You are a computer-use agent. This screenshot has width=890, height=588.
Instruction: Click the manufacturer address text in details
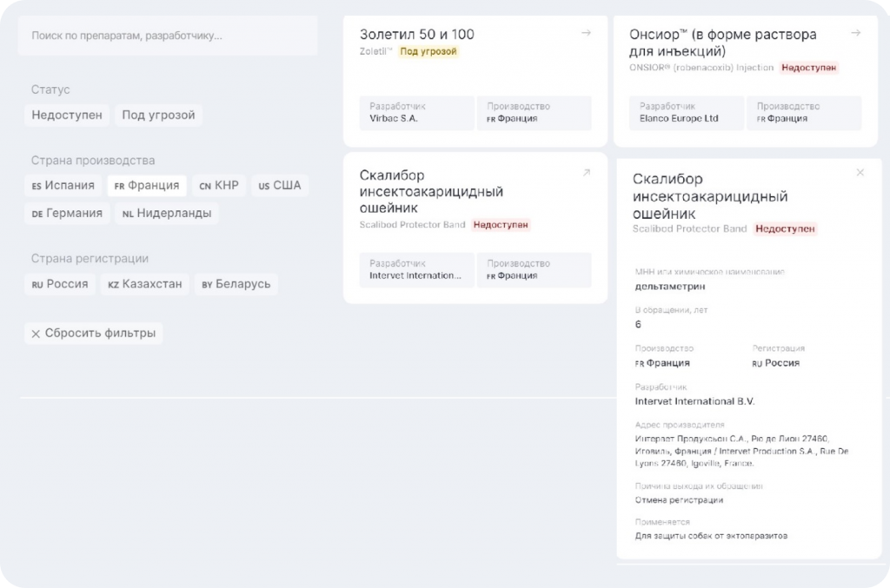pyautogui.click(x=741, y=452)
